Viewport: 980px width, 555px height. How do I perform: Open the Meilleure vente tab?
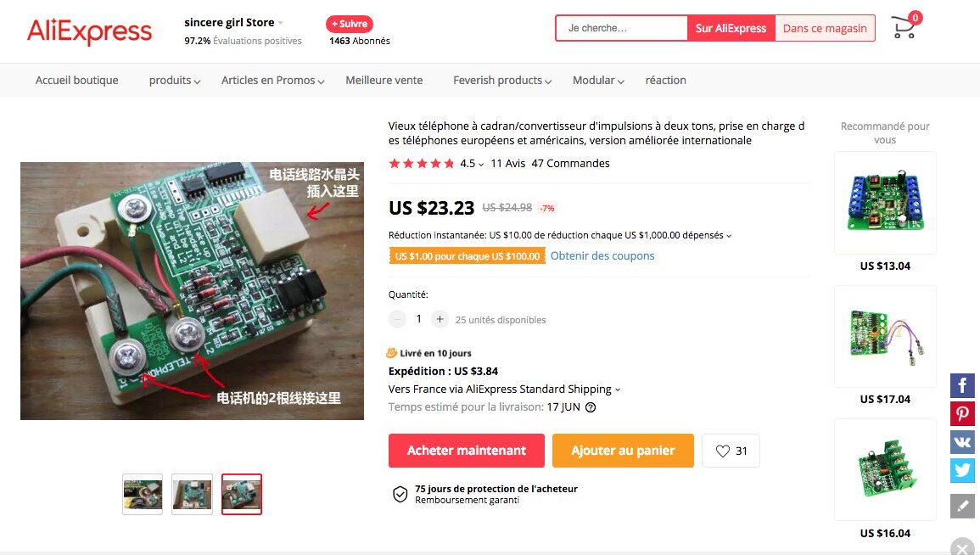(384, 80)
